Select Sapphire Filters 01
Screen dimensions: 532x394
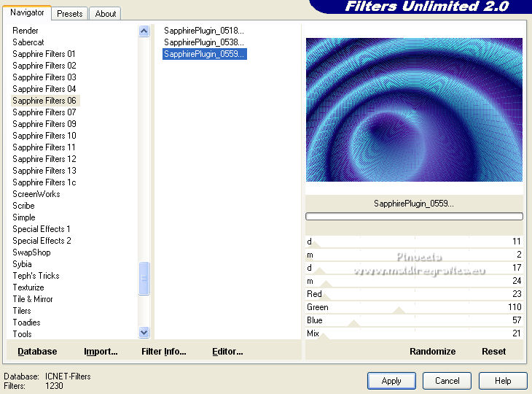click(x=44, y=54)
